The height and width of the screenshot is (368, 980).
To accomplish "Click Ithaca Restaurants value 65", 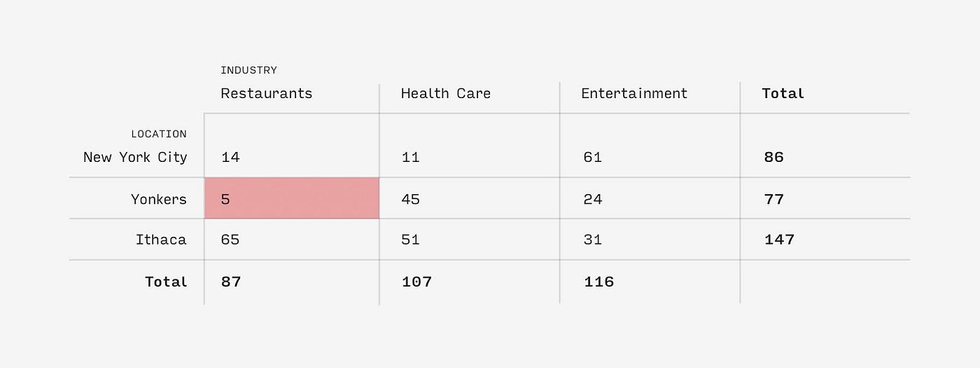I will tap(230, 240).
